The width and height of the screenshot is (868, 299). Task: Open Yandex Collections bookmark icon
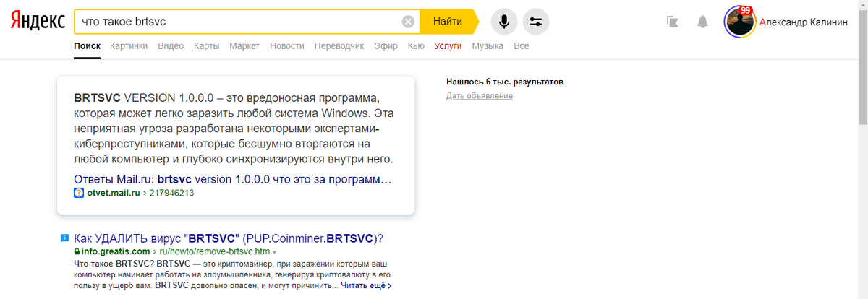tap(673, 22)
